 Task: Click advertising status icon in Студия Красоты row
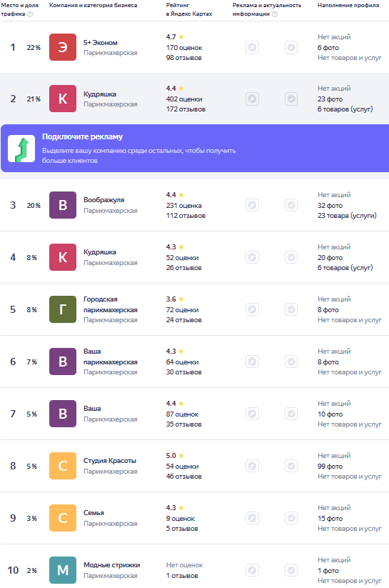[x=252, y=466]
